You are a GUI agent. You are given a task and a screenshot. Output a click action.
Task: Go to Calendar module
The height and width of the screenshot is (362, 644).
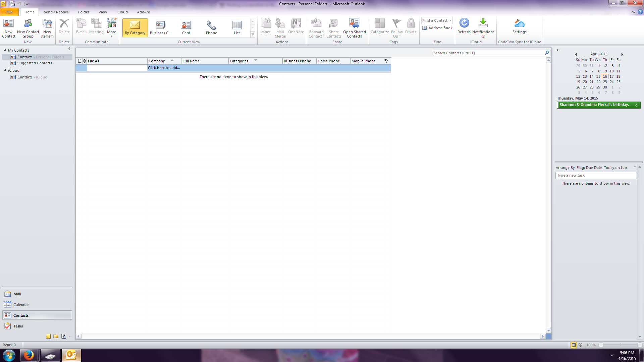37,305
